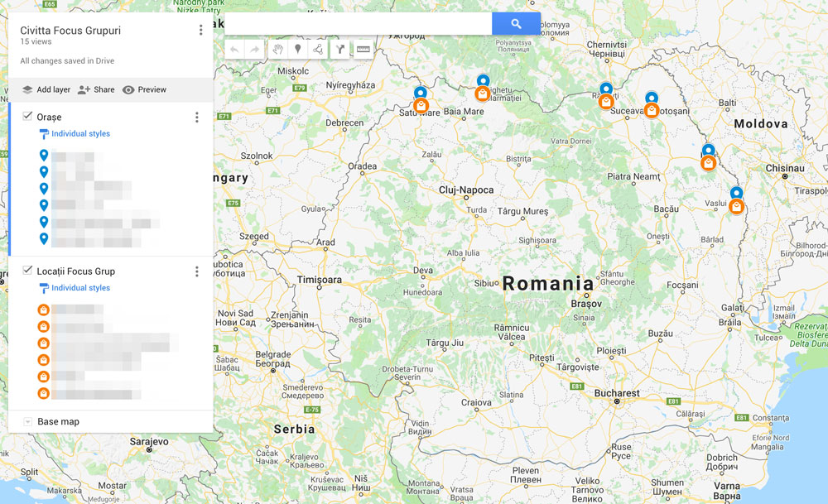Select the Draw a line tool

[318, 50]
